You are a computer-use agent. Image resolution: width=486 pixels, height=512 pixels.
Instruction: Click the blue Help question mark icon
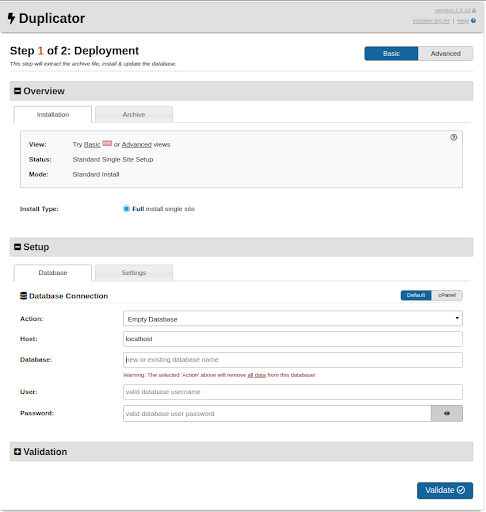coord(473,21)
